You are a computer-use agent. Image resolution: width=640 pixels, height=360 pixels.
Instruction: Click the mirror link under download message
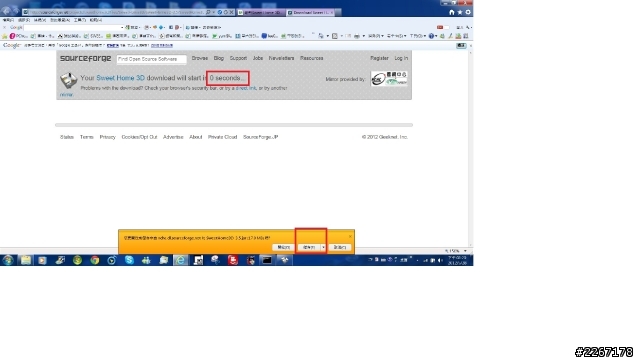tap(67, 95)
